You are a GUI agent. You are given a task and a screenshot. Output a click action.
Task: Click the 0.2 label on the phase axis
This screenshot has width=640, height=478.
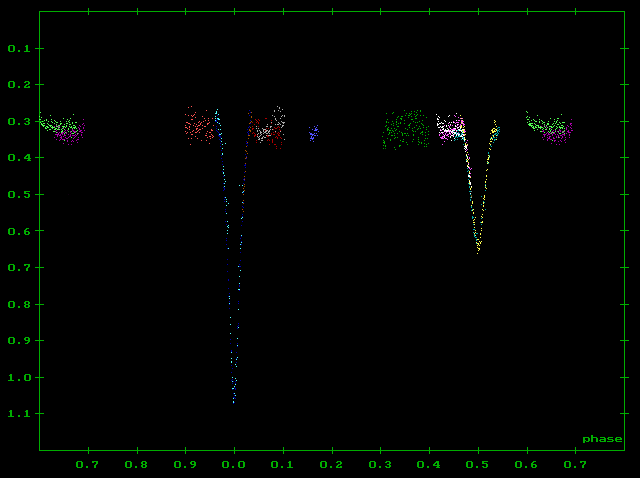(332, 465)
